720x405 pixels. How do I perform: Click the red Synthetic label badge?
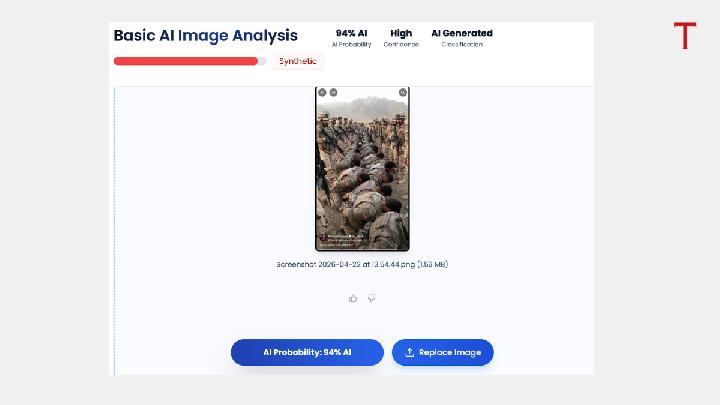pos(298,61)
